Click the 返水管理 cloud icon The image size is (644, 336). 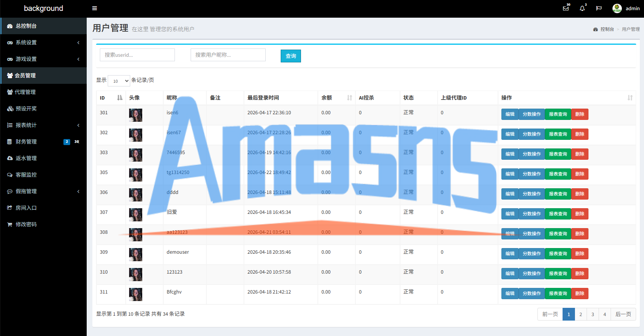click(x=10, y=158)
